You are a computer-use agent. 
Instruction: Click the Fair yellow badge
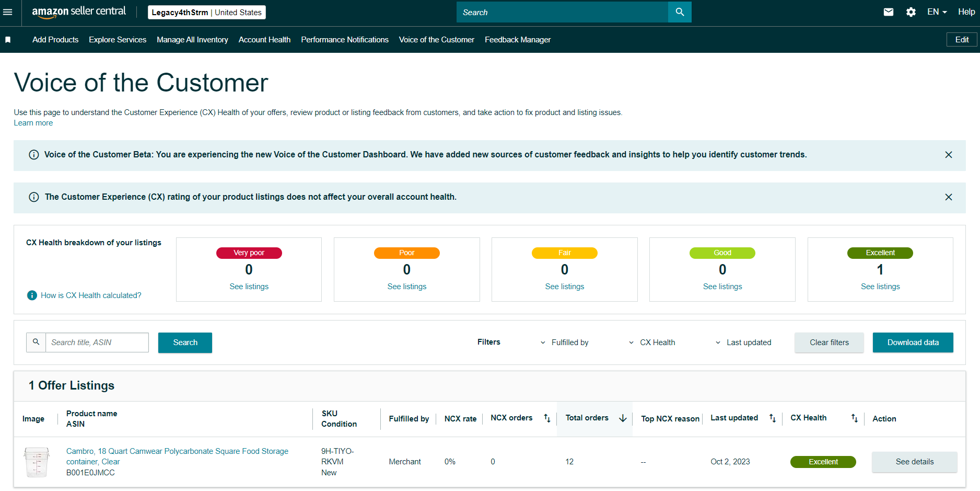point(565,253)
